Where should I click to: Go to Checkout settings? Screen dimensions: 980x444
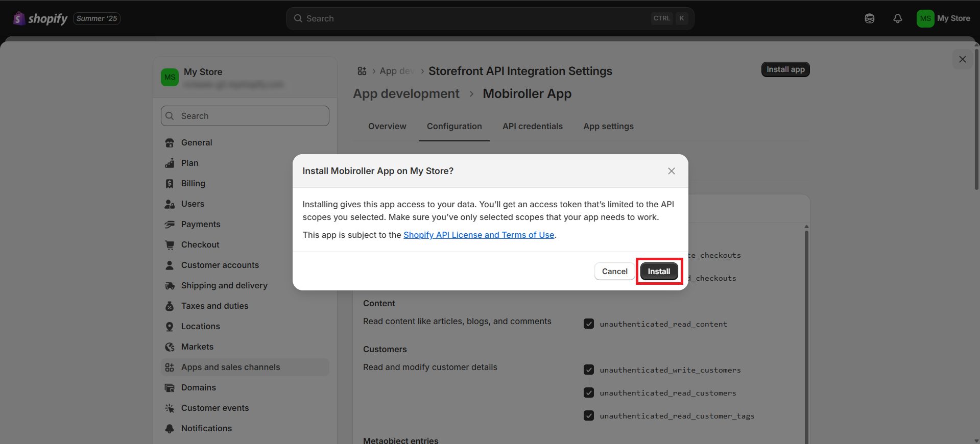[245, 245]
